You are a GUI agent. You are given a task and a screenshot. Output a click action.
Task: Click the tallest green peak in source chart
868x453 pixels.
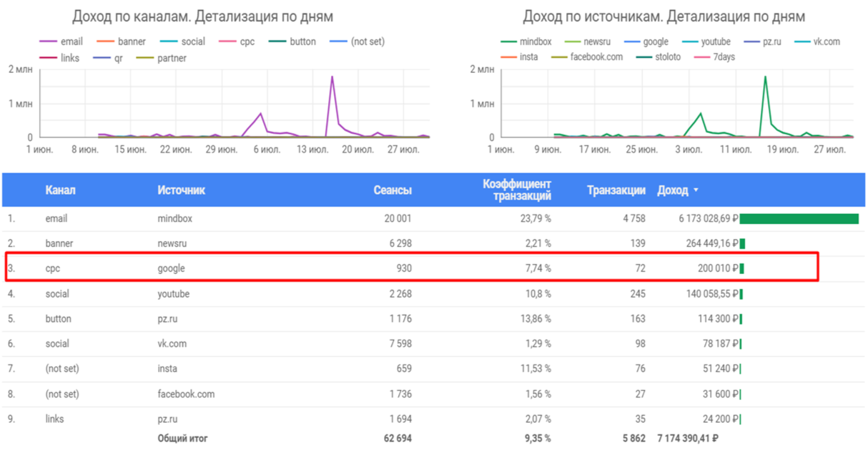click(x=765, y=77)
